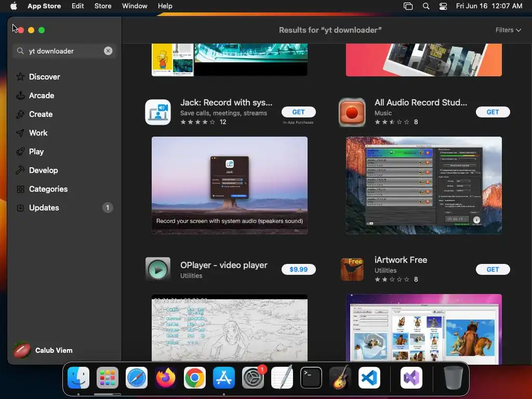Buy OPlayer for $9.99
Screen dimensions: 532x399
(x=298, y=270)
